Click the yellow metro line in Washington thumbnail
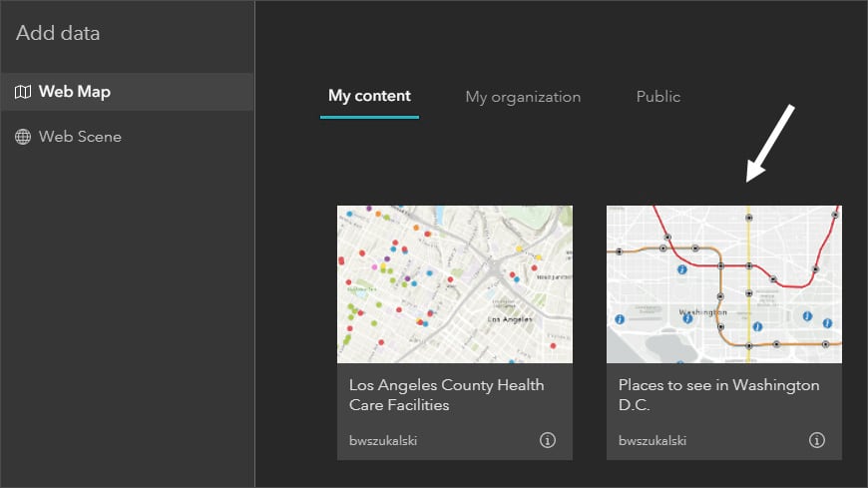Screen dimensions: 868x488 coord(748,240)
